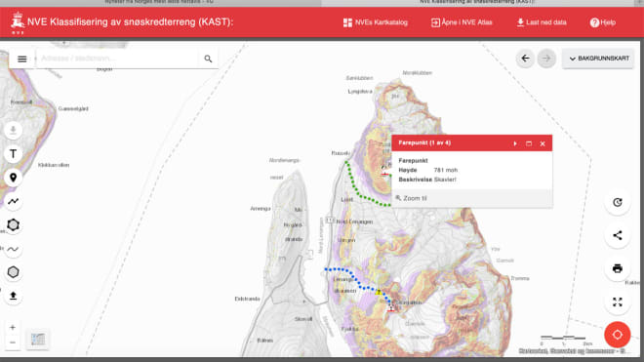
Task: Maximize the Farepunkt popup window
Action: (x=529, y=143)
